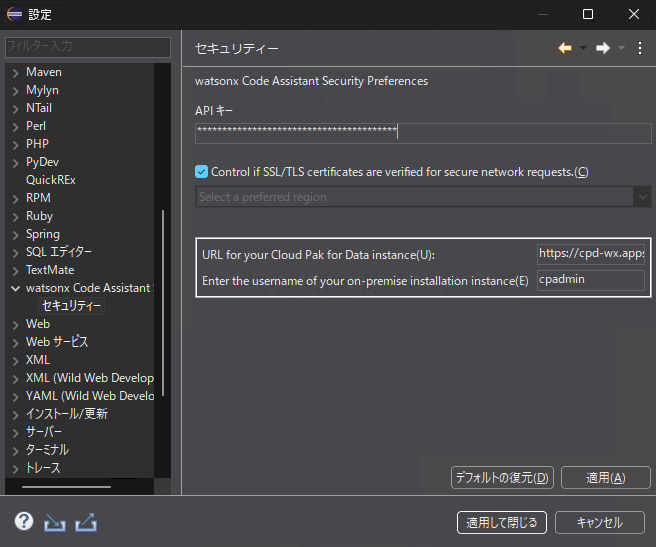Image resolution: width=656 pixels, height=547 pixels.
Task: Expand the Mylyn tree node
Action: coord(15,91)
